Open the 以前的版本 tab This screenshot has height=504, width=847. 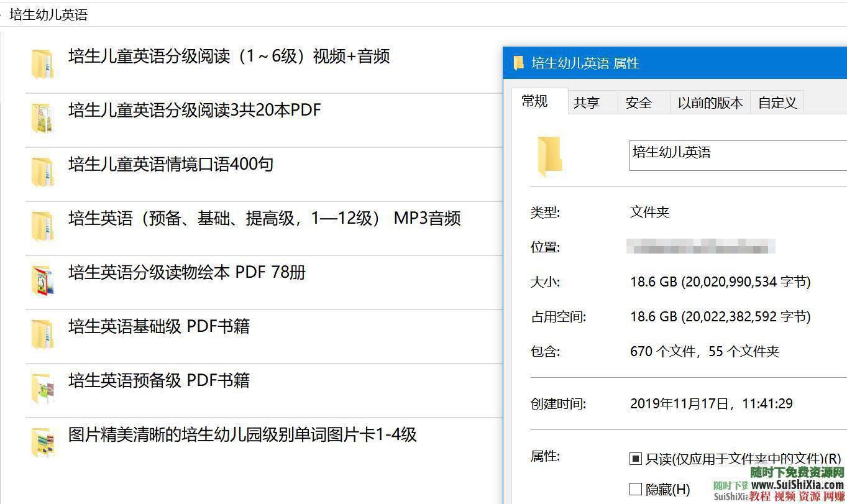coord(710,103)
